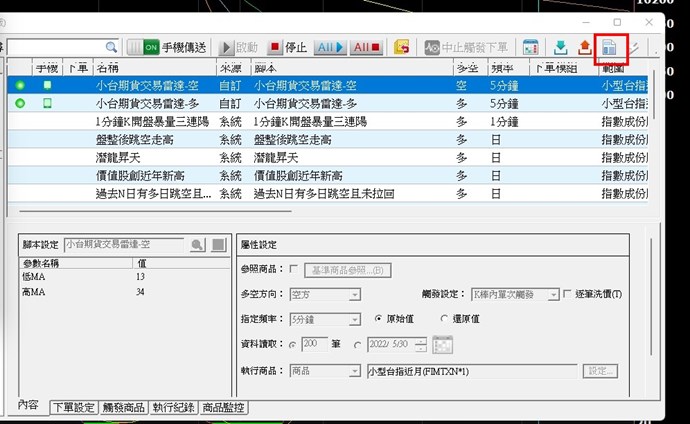This screenshot has height=424, width=690.
Task: Click the blue download arrow icon
Action: click(560, 47)
